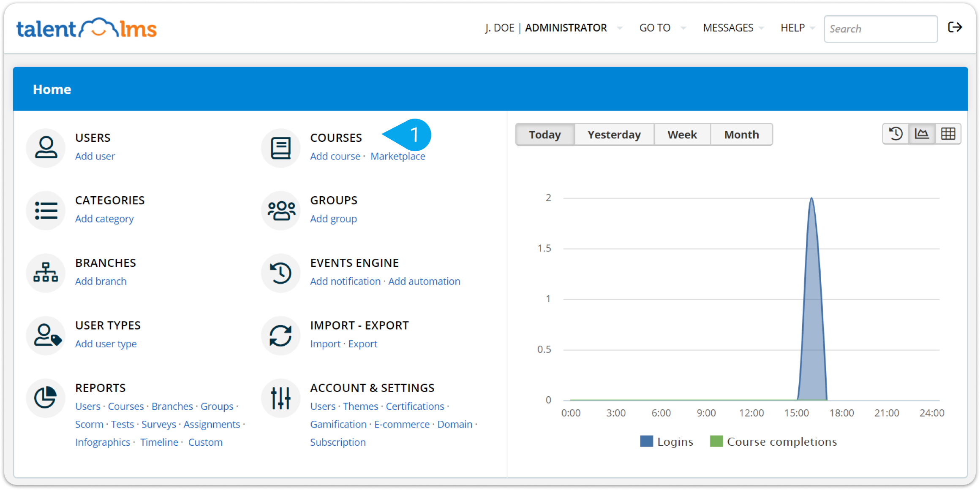Open Users under Account & Settings

pyautogui.click(x=323, y=406)
